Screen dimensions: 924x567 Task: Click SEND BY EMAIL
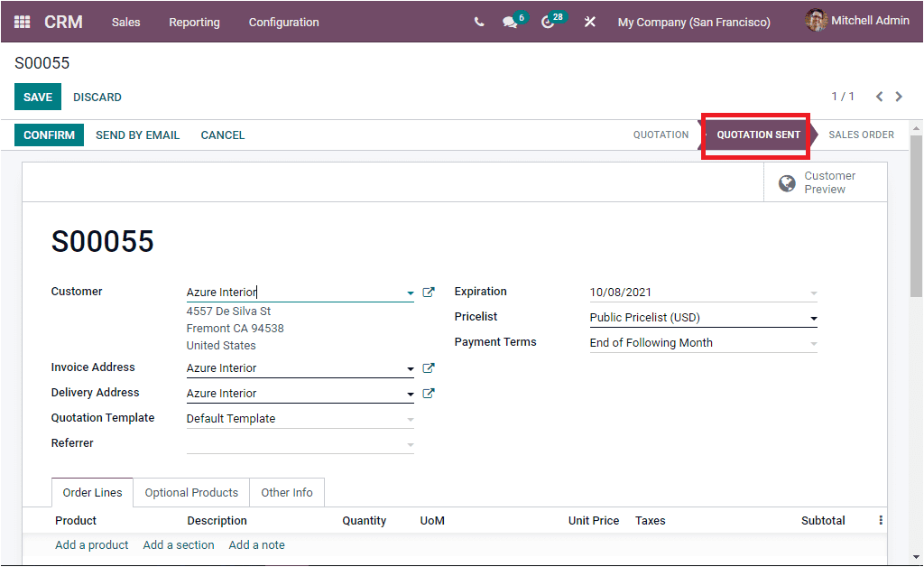(x=137, y=135)
